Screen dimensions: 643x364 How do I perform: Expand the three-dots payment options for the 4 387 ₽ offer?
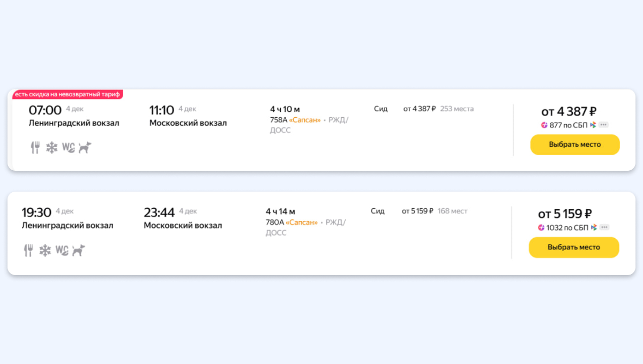603,125
